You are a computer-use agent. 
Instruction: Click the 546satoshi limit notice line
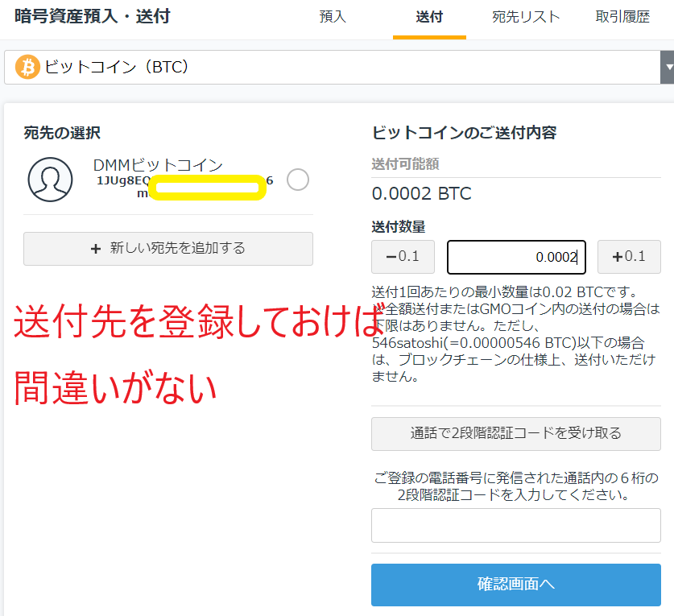pyautogui.click(x=508, y=343)
